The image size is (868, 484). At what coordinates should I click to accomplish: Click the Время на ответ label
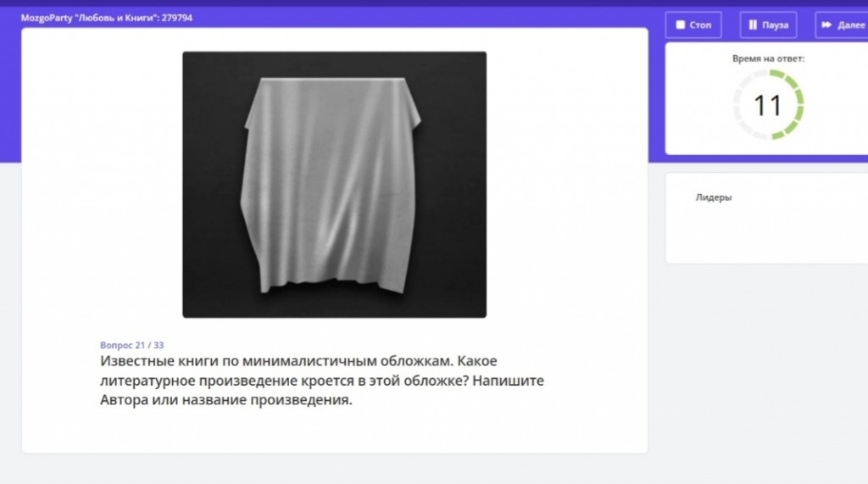[x=768, y=58]
